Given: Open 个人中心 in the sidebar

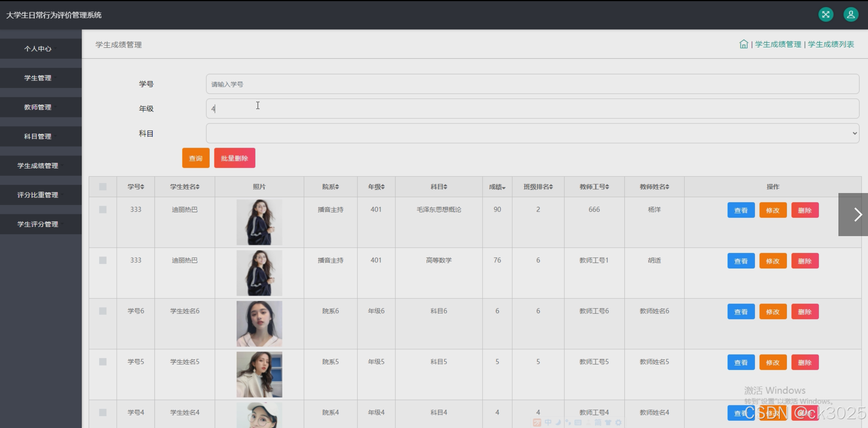Looking at the screenshot, I should 38,49.
